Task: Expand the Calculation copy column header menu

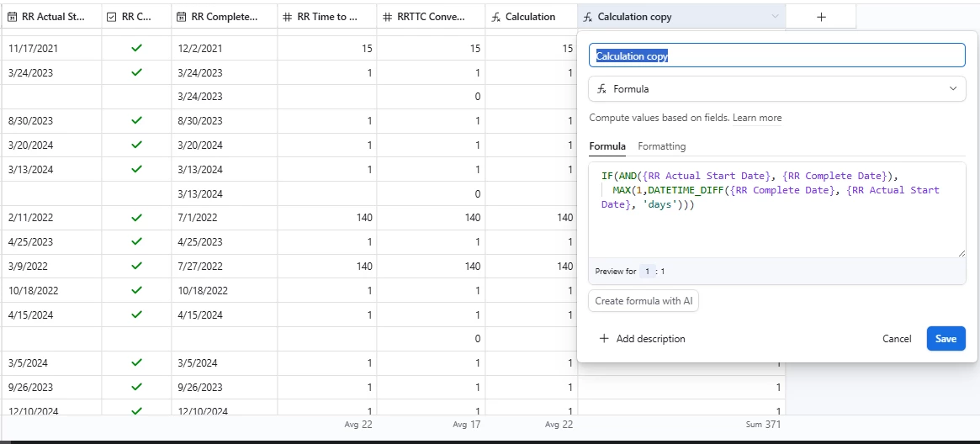Action: (774, 17)
